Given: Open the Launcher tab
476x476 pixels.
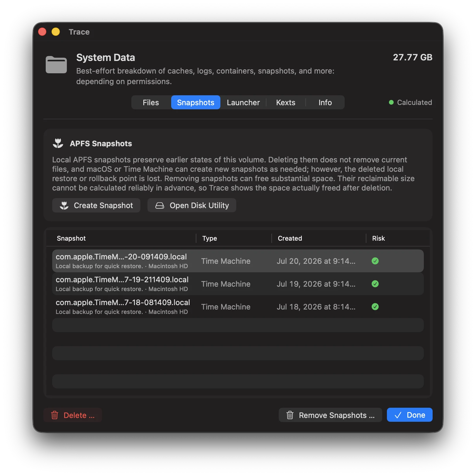Looking at the screenshot, I should (x=243, y=102).
